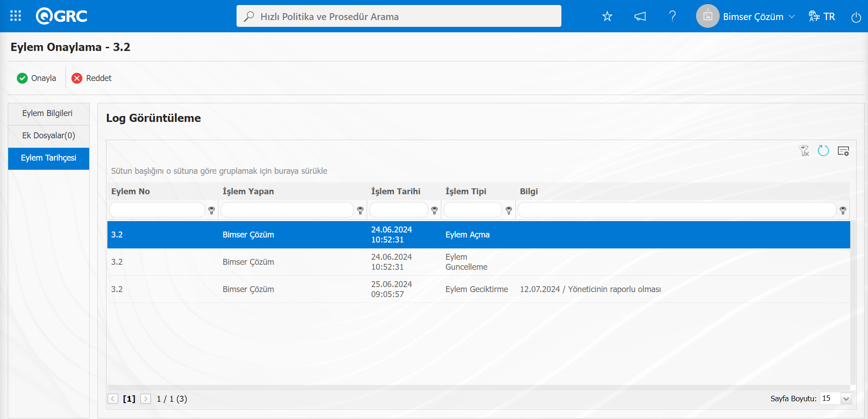Screen dimensions: 868x419
Task: Open help question mark icon
Action: point(672,16)
